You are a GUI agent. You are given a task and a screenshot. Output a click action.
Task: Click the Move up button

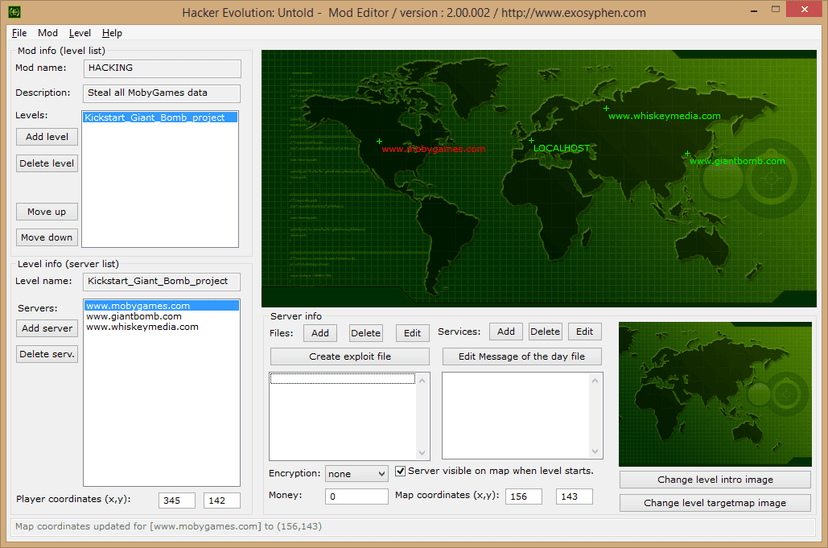pos(47,212)
